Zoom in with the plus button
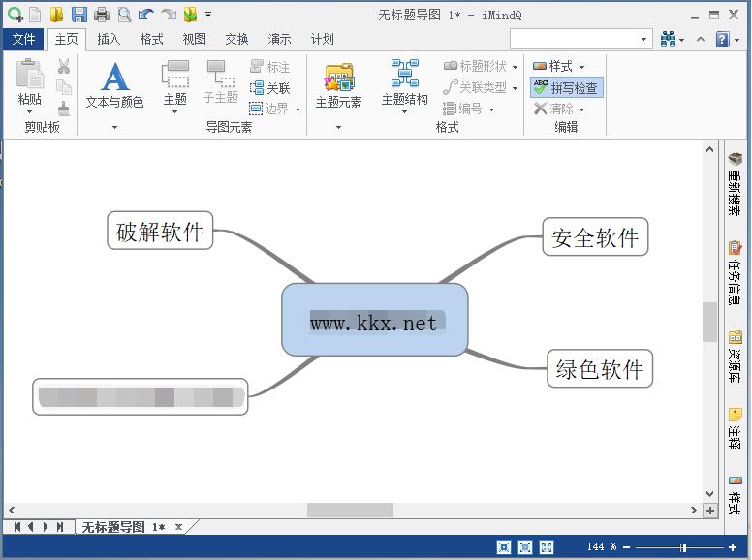Screen dimensions: 752x560 pos(733,547)
